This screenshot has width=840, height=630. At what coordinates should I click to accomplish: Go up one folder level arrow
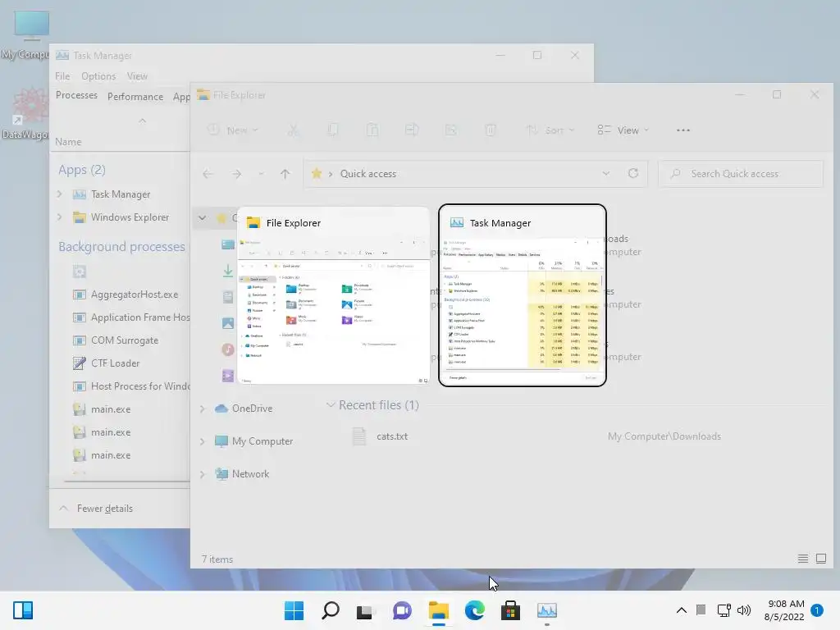click(285, 174)
